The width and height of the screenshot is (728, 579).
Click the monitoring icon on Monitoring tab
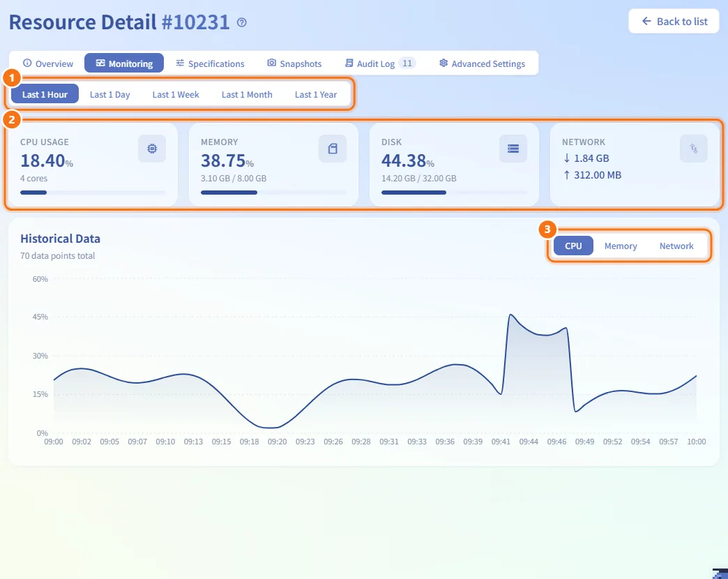100,63
